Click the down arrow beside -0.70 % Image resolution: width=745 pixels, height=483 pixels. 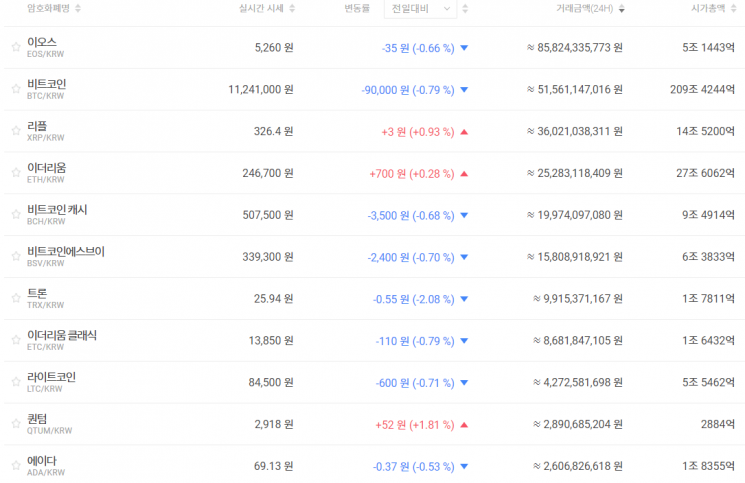point(465,257)
